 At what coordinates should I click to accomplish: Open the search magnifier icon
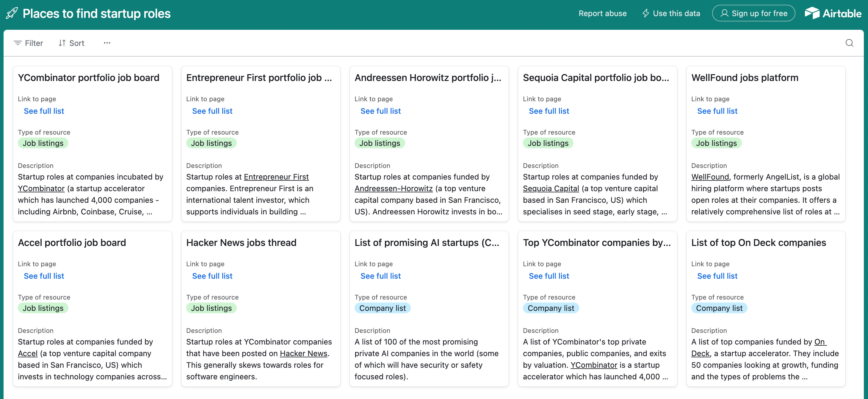(850, 43)
